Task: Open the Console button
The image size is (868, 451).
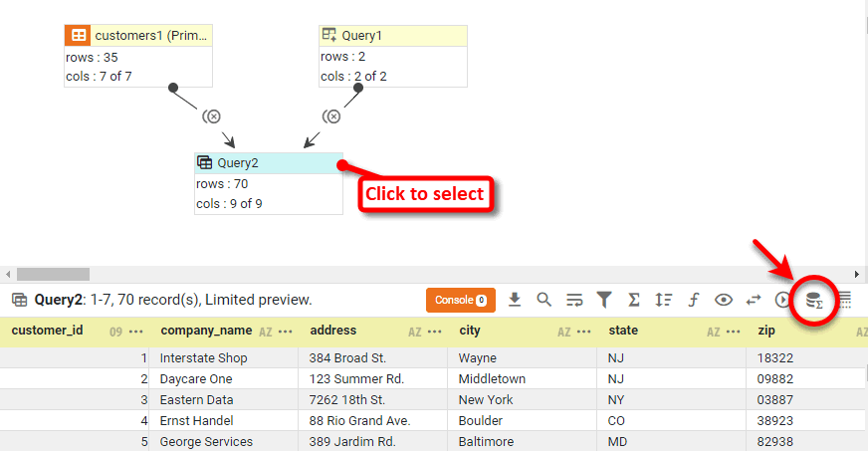Action: [460, 300]
